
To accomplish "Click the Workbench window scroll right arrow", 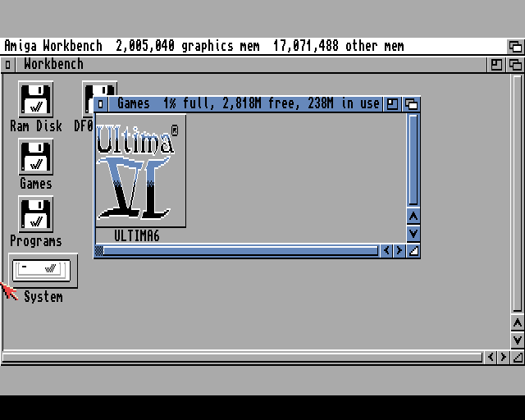I will coord(504,358).
